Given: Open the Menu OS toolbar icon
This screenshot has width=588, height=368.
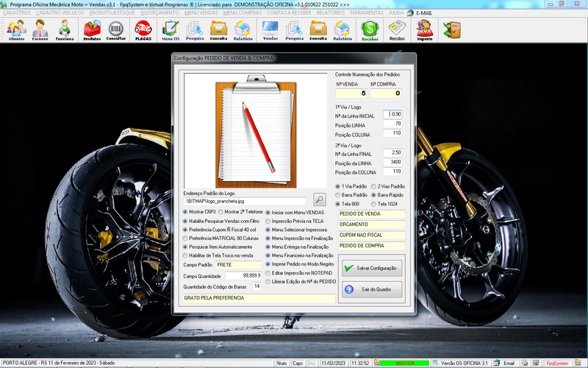Looking at the screenshot, I should (171, 29).
